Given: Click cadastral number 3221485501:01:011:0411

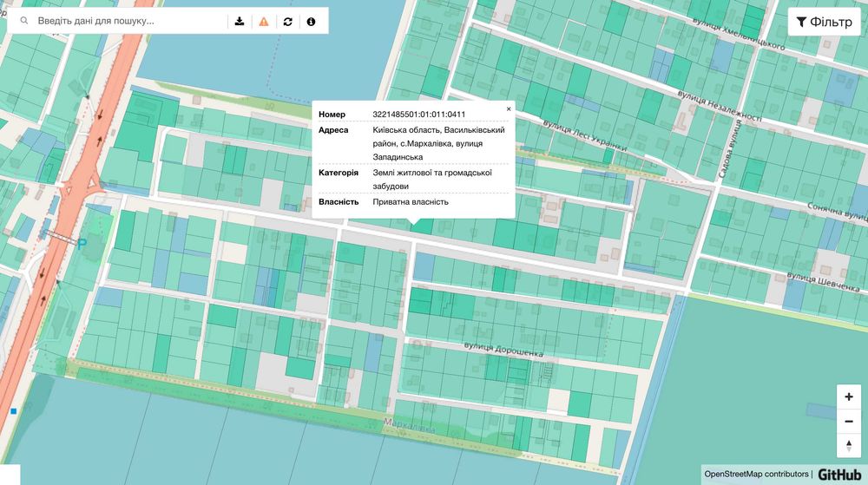Looking at the screenshot, I should tap(419, 115).
